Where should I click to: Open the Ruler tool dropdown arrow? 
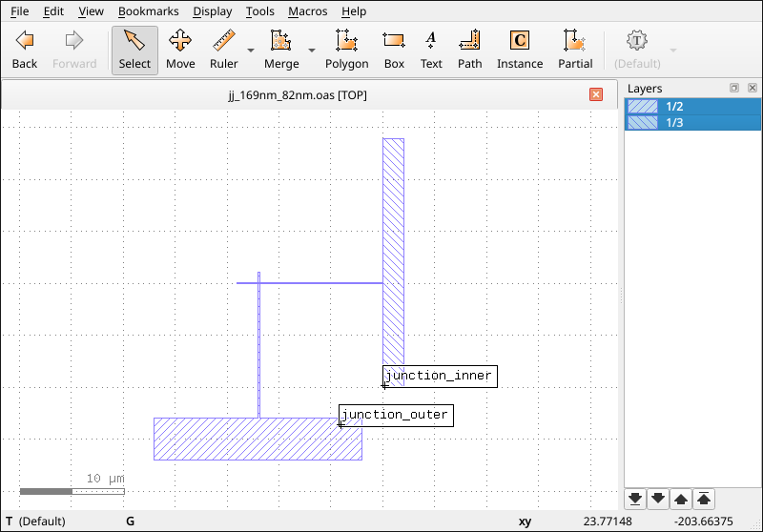251,51
